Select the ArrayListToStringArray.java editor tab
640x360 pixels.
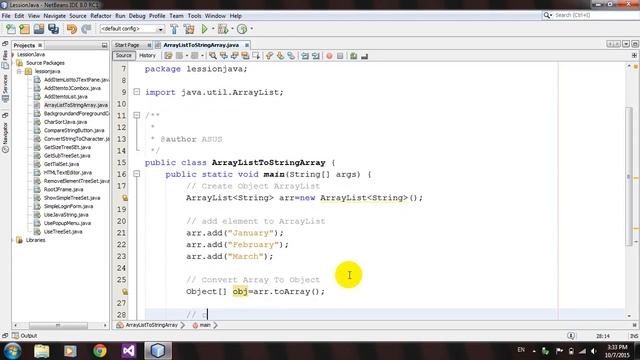pyautogui.click(x=201, y=45)
